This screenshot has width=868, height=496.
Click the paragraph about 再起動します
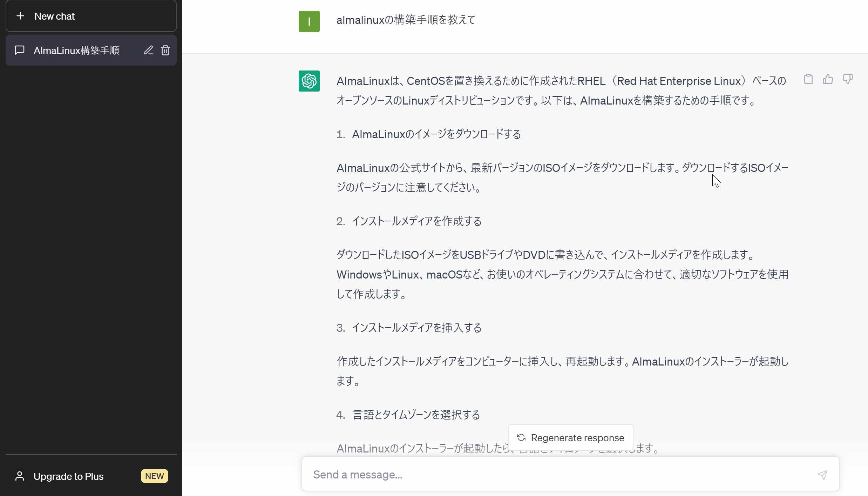click(562, 371)
